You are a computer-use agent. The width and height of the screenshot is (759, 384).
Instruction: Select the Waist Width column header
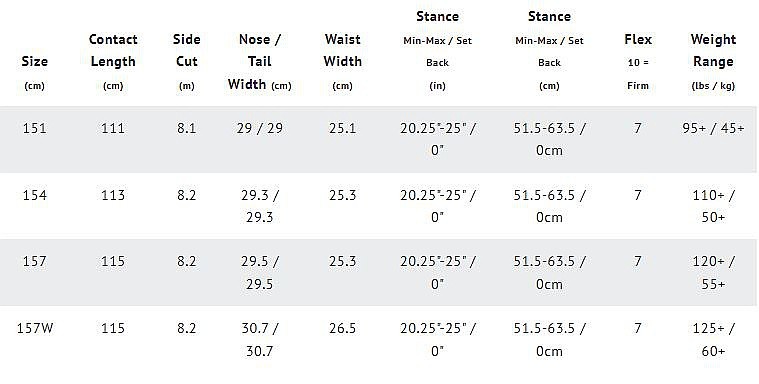pyautogui.click(x=342, y=62)
